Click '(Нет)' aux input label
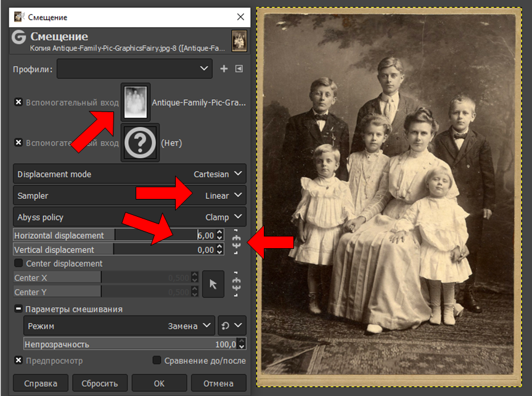This screenshot has height=396, width=532. point(171,143)
